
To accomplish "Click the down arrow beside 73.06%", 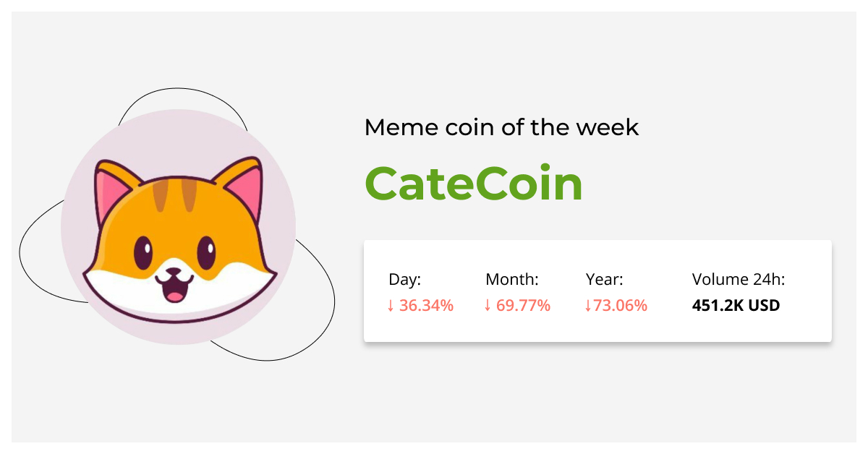I will pos(588,306).
